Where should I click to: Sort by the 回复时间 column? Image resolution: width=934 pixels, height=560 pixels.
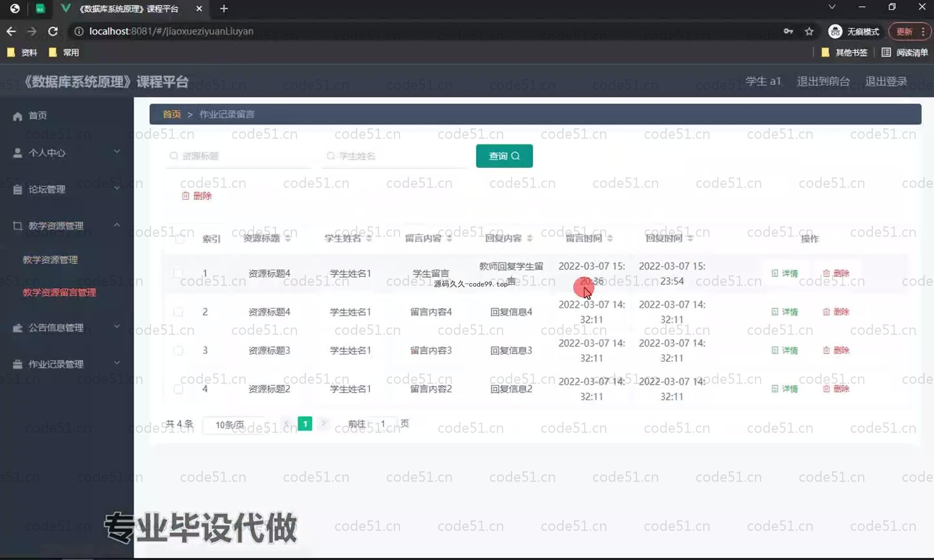690,238
